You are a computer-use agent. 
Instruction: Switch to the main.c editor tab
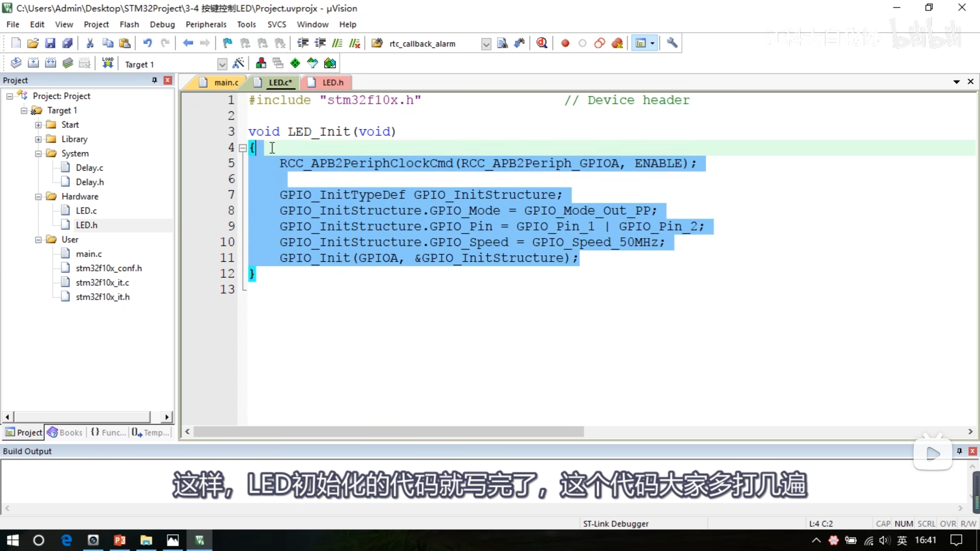click(x=226, y=83)
